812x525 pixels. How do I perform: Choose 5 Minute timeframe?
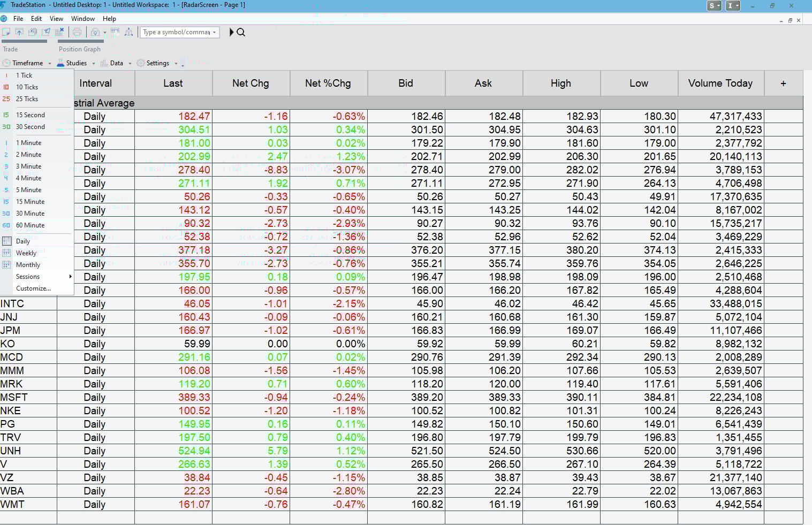36,190
